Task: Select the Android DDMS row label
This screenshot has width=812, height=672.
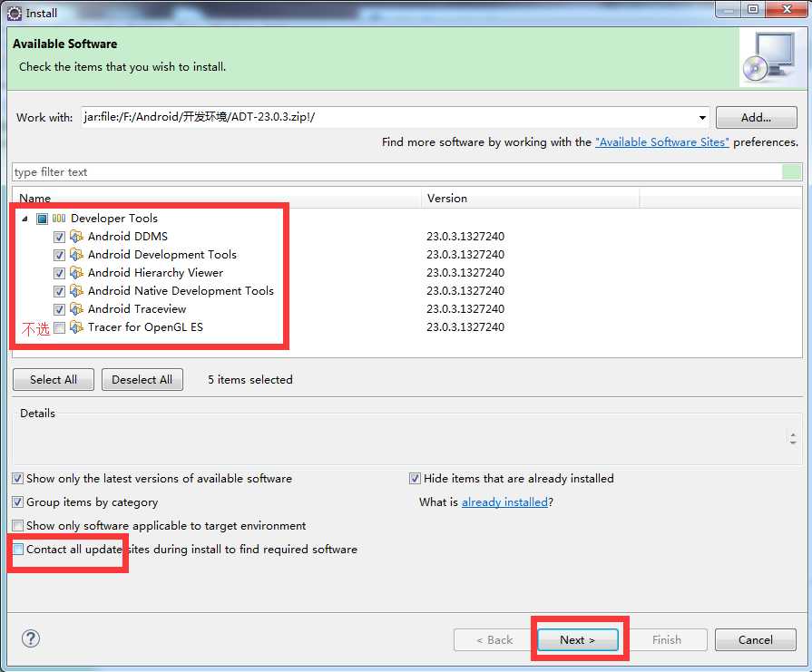Action: coord(128,237)
